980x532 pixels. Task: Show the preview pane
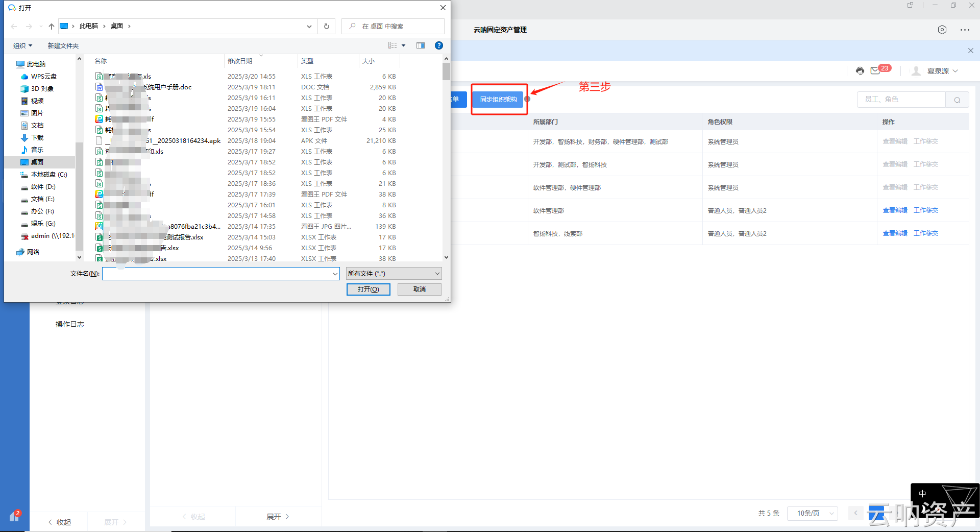421,45
